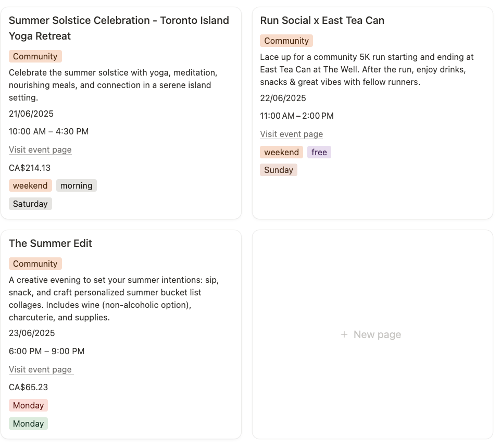Select the free tag
This screenshot has height=448, width=501.
(x=319, y=152)
